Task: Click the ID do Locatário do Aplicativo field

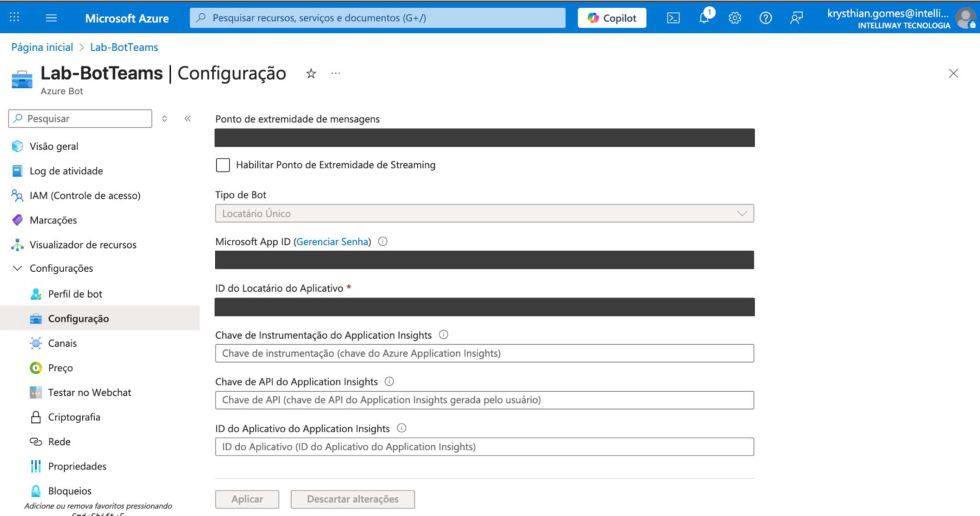Action: tap(485, 307)
